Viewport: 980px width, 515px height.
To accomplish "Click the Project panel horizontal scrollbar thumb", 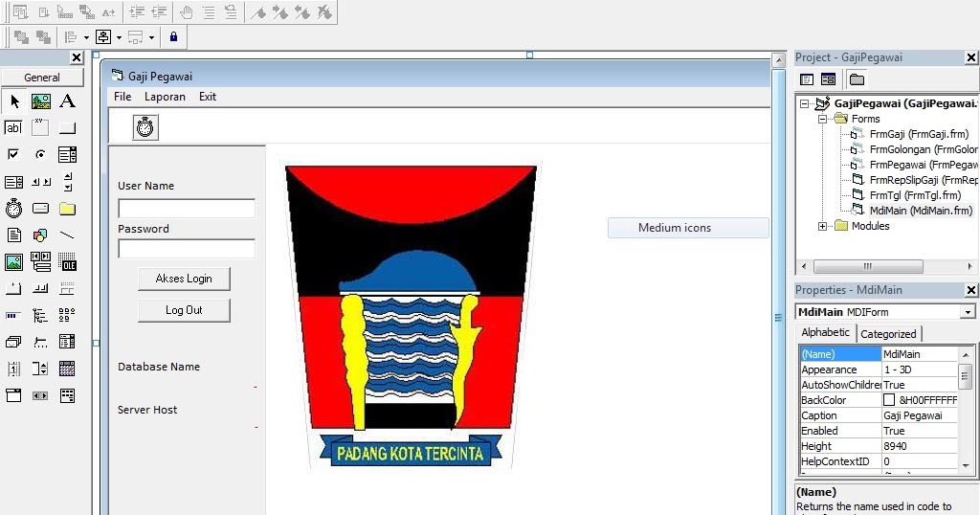I will pyautogui.click(x=868, y=266).
